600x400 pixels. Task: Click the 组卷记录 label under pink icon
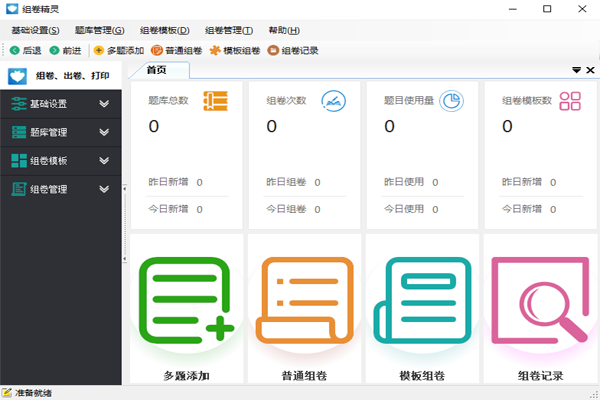540,376
